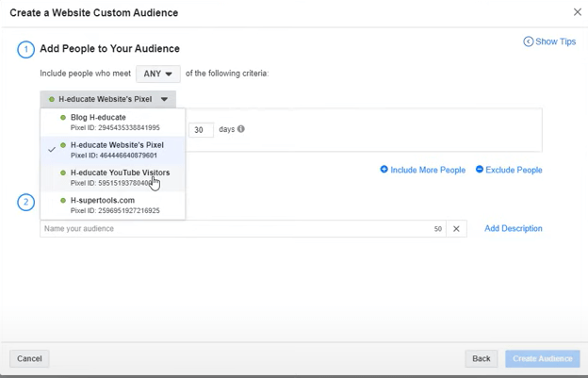
Task: Click the step 2 circle icon
Action: pyautogui.click(x=26, y=202)
